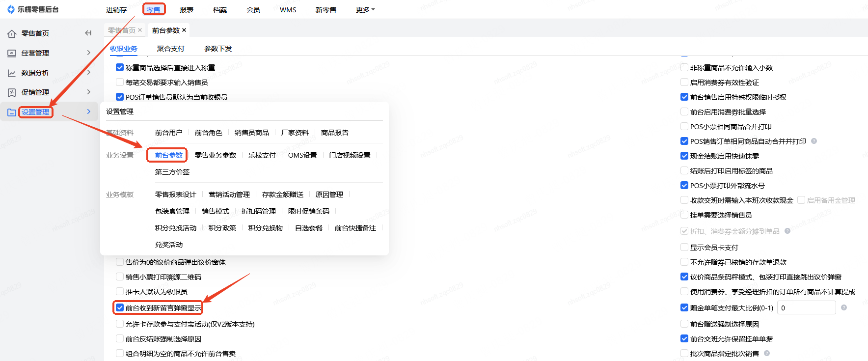Viewport: 868px width, 361px height.
Task: Click help icon beside 折扣、消费券金额分摊到单品
Action: tap(787, 231)
